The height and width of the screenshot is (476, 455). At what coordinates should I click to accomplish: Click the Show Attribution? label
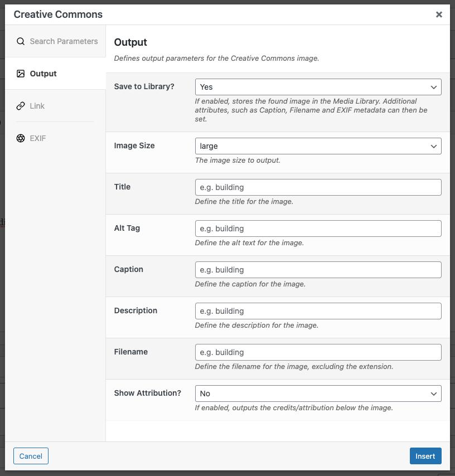147,393
